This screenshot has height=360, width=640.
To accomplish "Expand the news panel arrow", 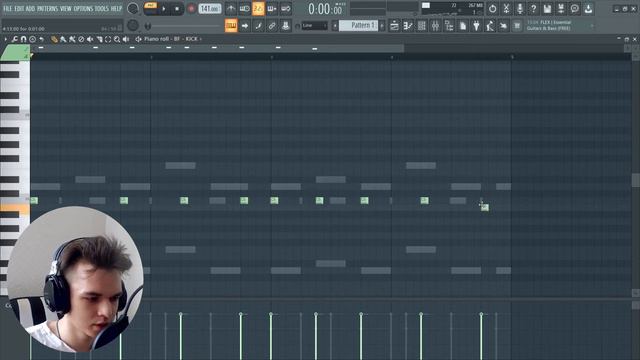I will point(592,26).
